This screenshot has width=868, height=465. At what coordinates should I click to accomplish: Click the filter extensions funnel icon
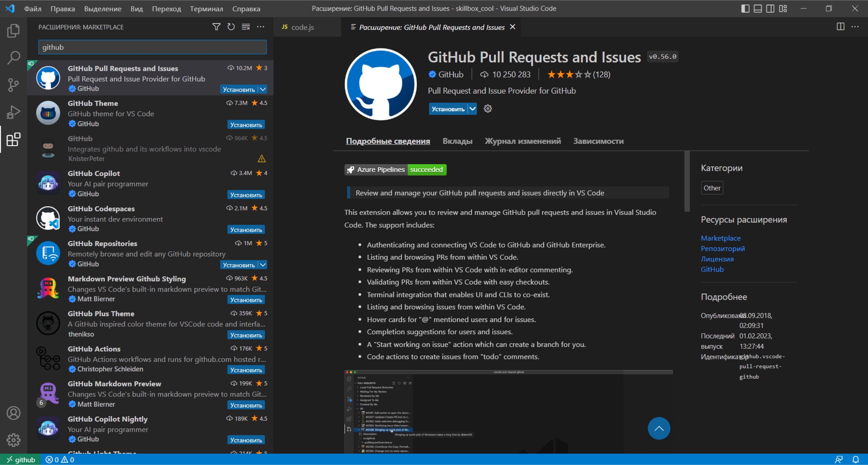pos(216,27)
